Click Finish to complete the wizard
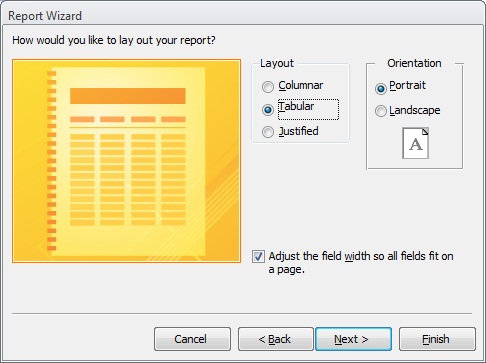 (437, 339)
